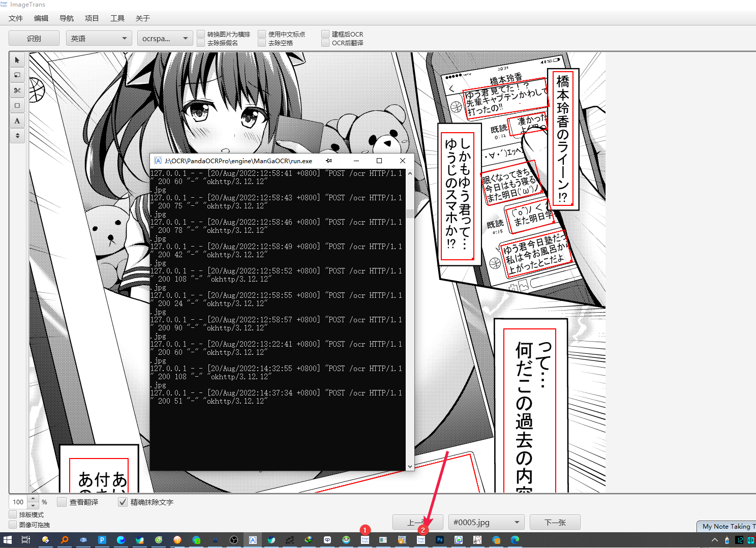
Task: Open the 工具 menu
Action: [x=117, y=18]
